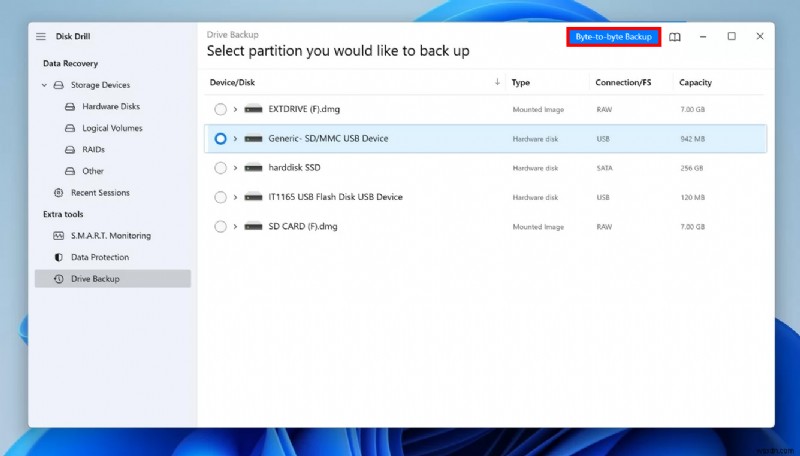Click the disk icon of EXTDRIVE (F).dmg

[253, 109]
